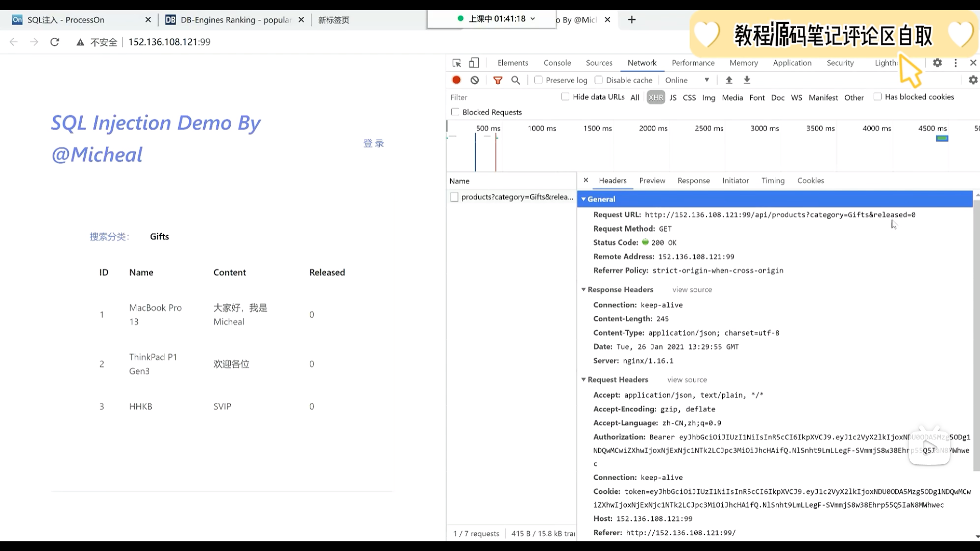Toggle device toolbar icon in DevTools
980x551 pixels.
tap(474, 63)
